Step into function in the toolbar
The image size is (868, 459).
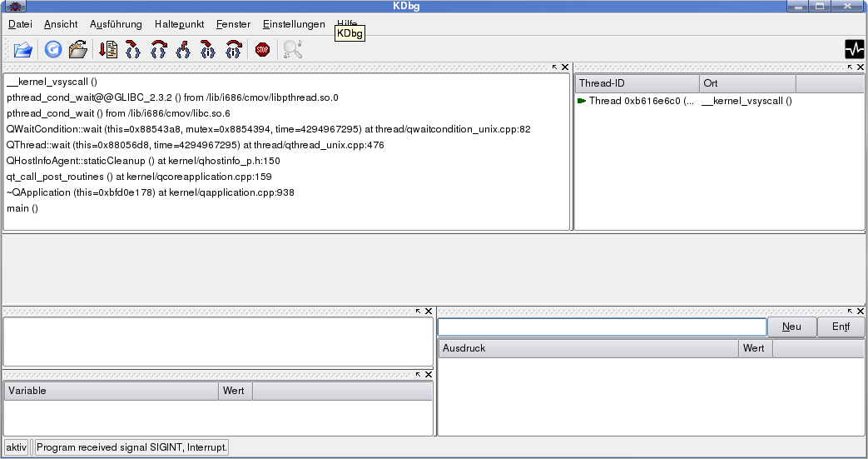[x=133, y=50]
